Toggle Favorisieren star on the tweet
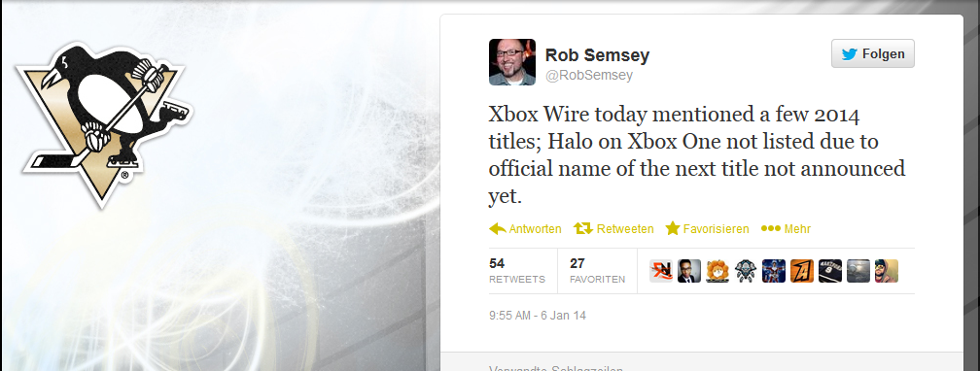Viewport: 980px width, 371px height. coord(707,228)
